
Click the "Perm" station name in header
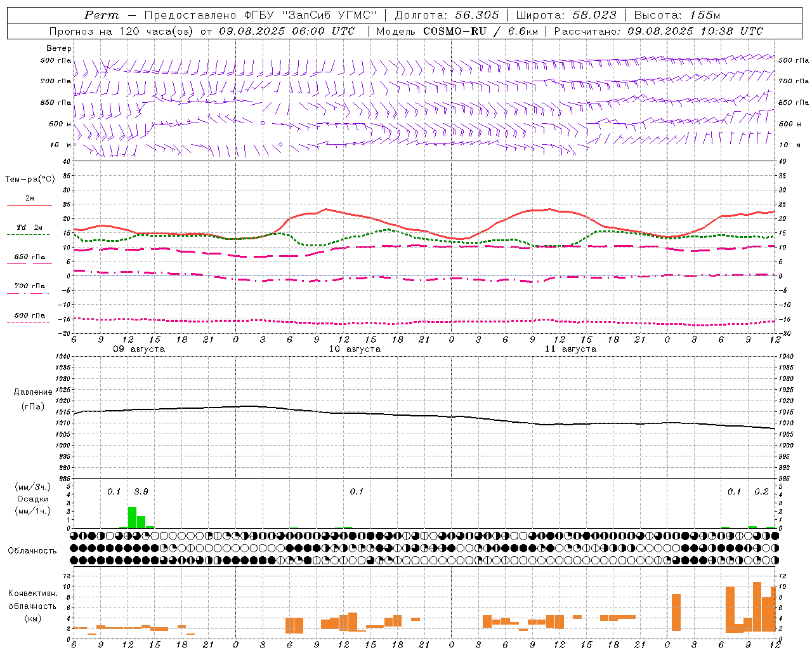click(x=101, y=15)
